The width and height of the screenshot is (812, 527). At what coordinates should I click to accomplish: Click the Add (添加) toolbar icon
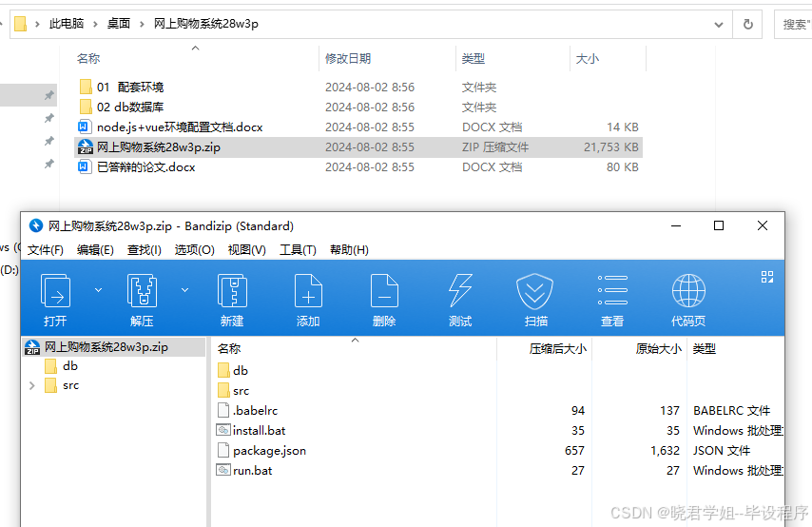coord(308,291)
